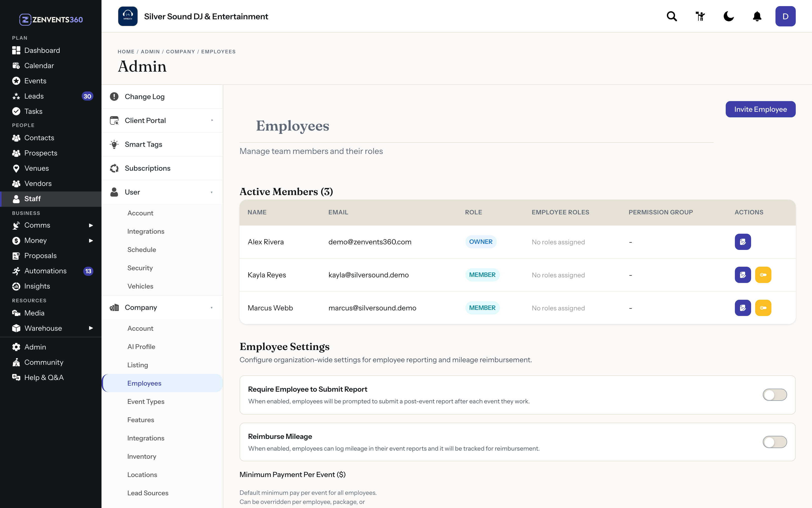
Task: Open Listing under Company
Action: tap(162, 365)
